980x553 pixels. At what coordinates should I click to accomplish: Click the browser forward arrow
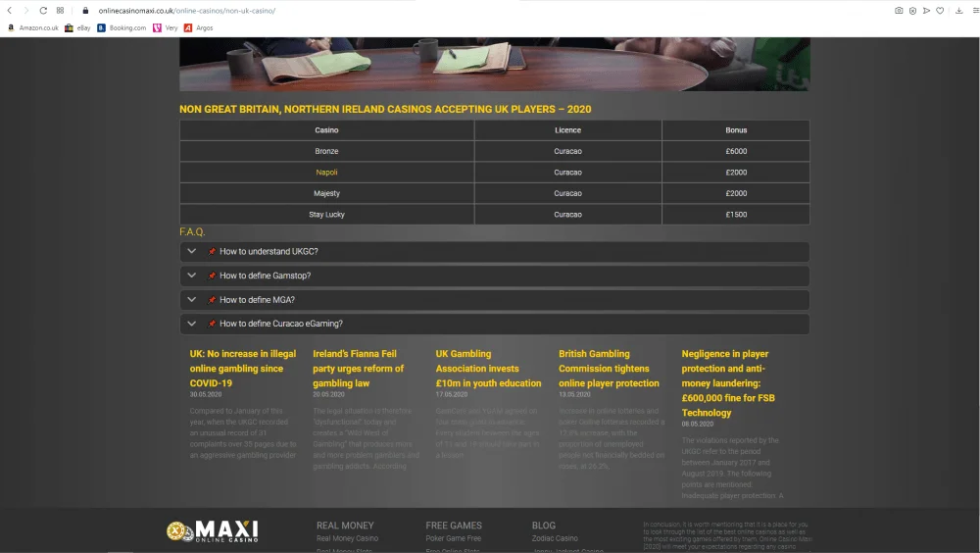click(x=26, y=11)
